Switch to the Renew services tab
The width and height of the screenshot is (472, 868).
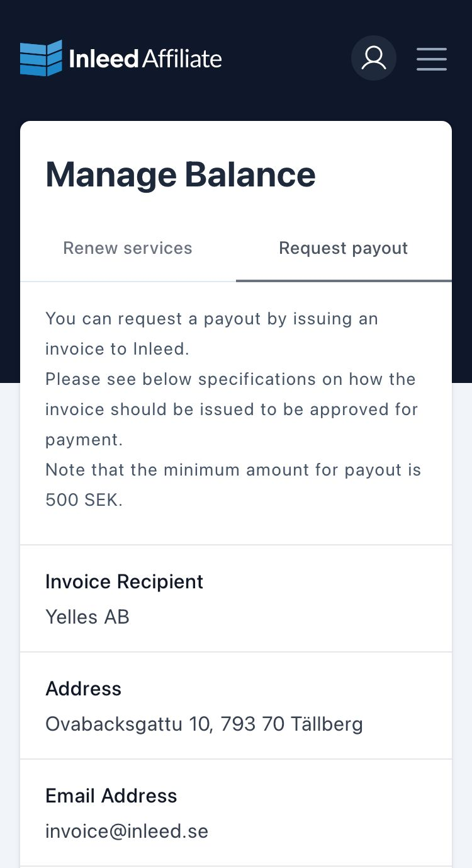coord(128,248)
